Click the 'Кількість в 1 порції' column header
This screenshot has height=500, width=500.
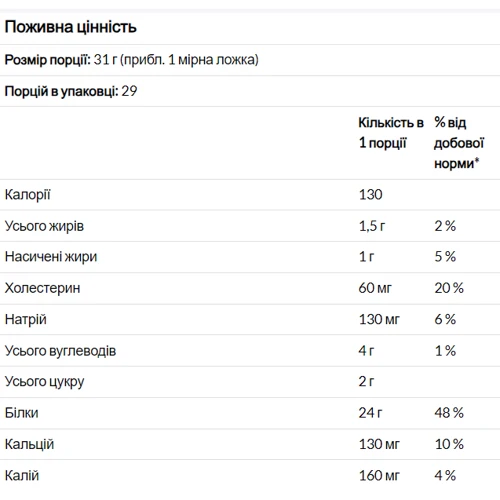coord(391,133)
